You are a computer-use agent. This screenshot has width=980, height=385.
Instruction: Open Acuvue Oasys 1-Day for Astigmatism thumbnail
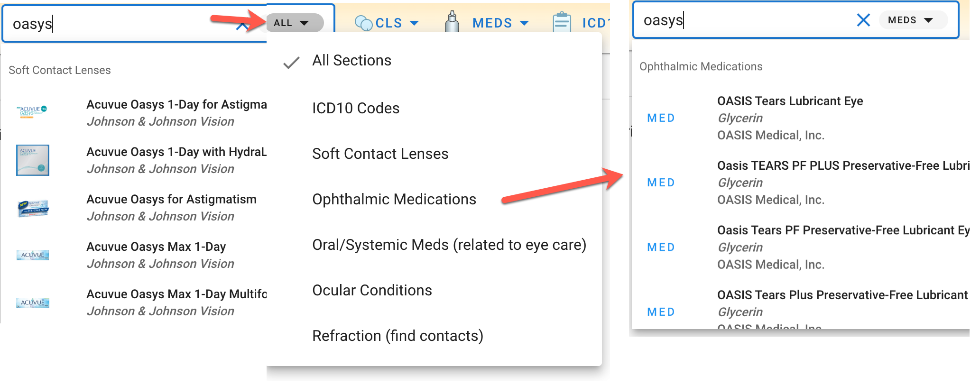click(32, 112)
